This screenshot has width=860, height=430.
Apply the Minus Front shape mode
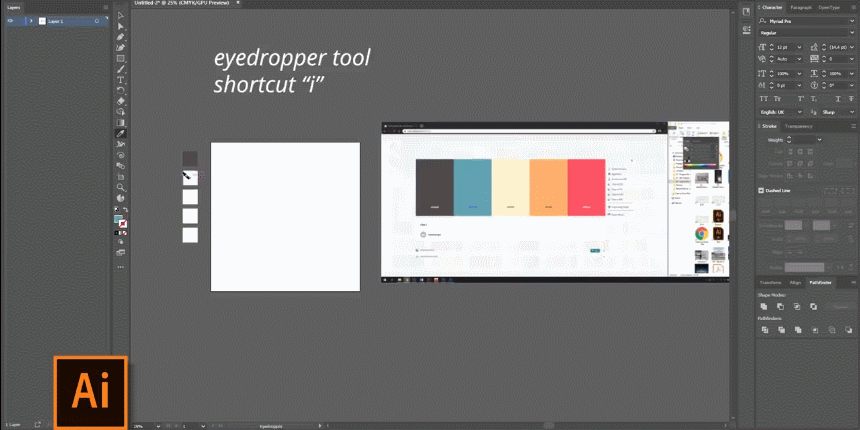780,307
